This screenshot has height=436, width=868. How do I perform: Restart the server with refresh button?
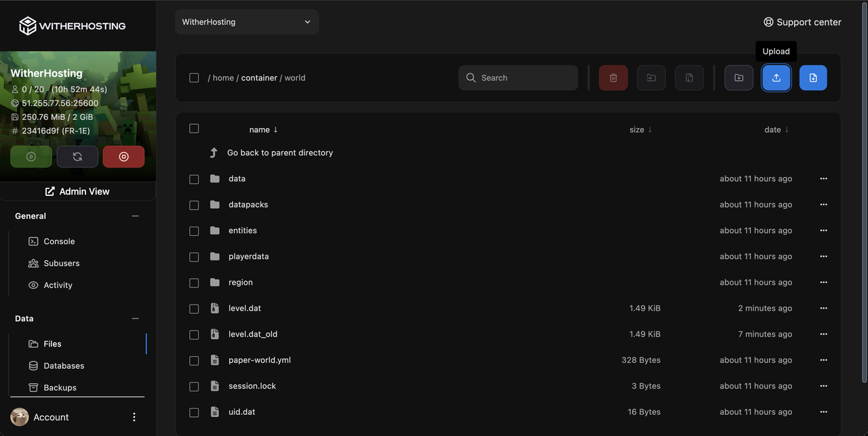tap(77, 157)
